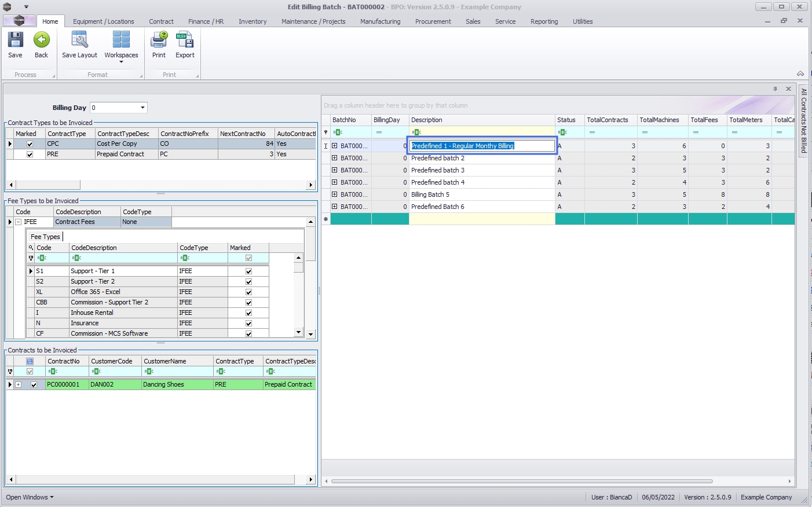Toggle the checkbox for contract PC0000001
This screenshot has height=507, width=812.
34,385
